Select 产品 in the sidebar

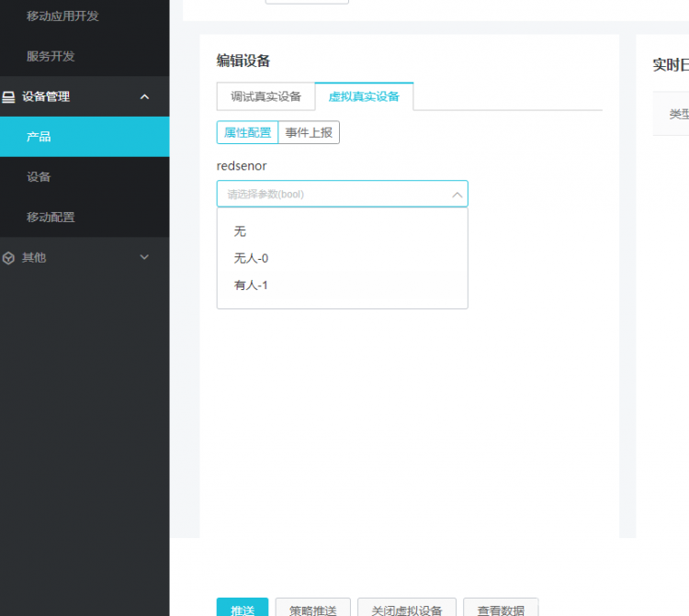tap(85, 137)
